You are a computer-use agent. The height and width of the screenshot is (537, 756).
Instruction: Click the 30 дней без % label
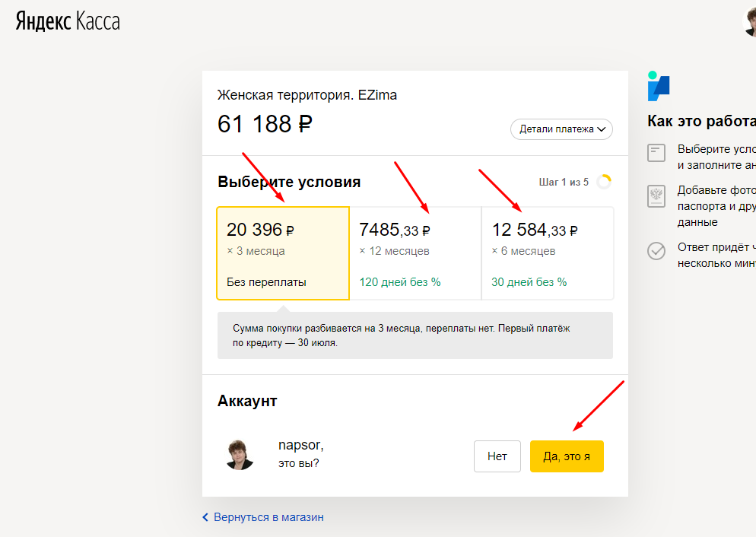(529, 282)
